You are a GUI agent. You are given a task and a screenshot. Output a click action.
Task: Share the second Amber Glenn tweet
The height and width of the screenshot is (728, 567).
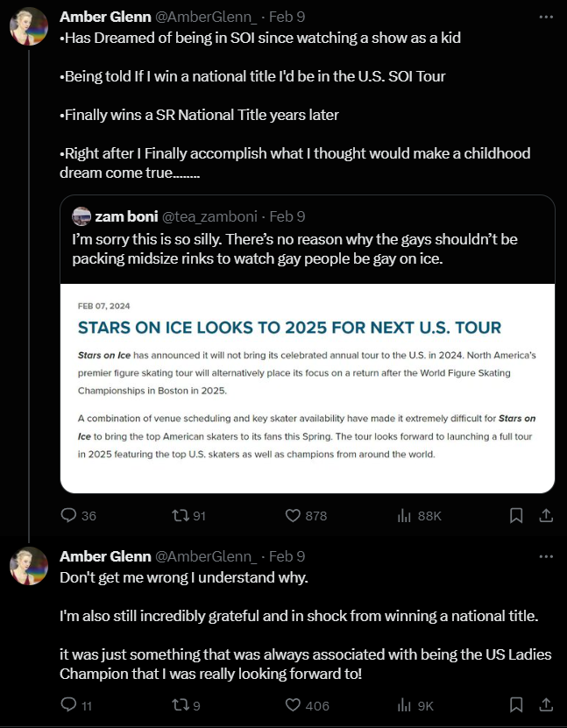coord(544,704)
